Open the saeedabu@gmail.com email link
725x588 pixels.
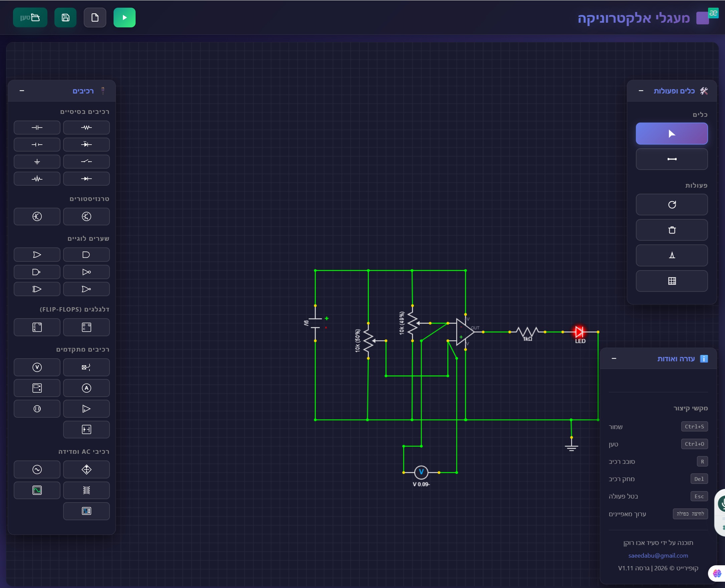click(x=658, y=556)
